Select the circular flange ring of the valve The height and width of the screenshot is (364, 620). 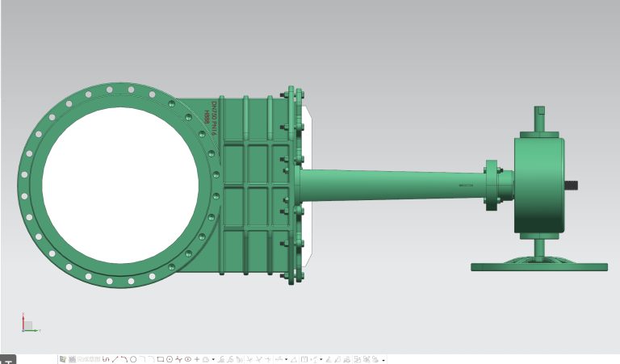point(119,185)
